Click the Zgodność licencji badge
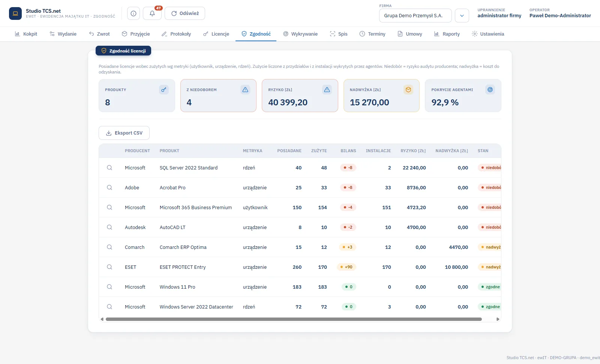The width and height of the screenshot is (600, 364). click(123, 51)
